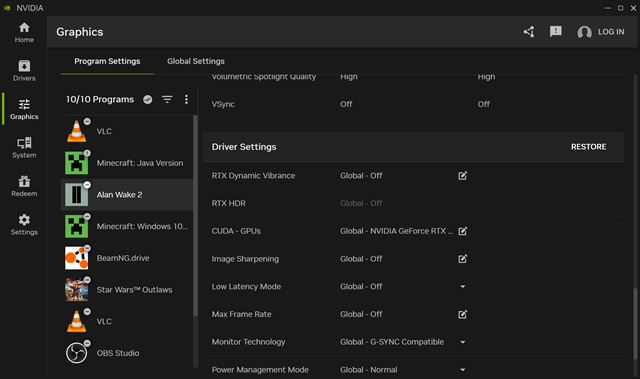The height and width of the screenshot is (379, 640).
Task: Click the remove badge on Alan Wake 2
Action: [x=87, y=185]
